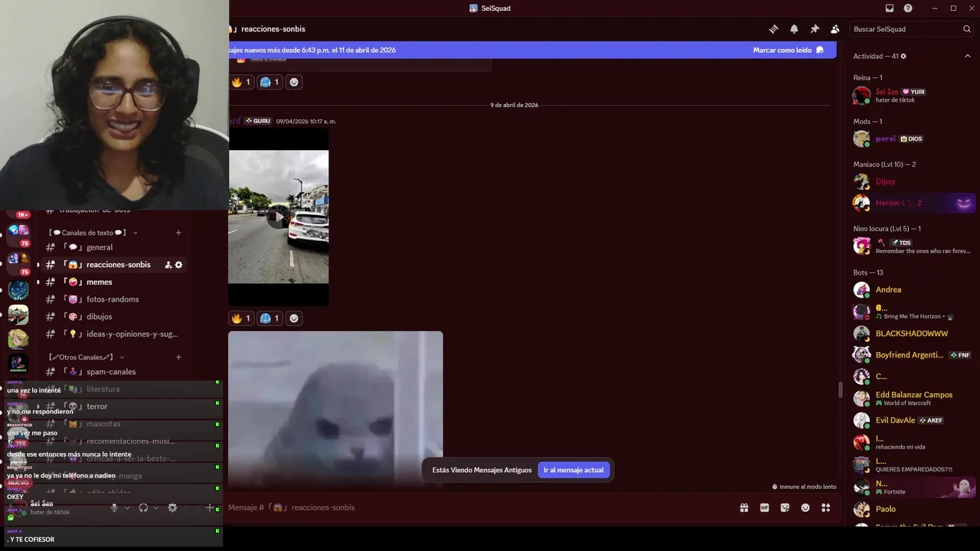Open Andrea bot profile

912,289
